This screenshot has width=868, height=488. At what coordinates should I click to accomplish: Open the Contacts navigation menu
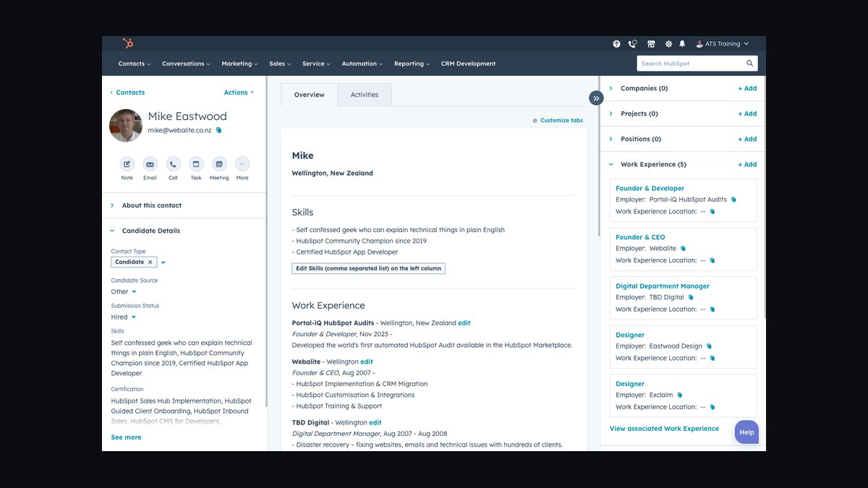(x=135, y=64)
